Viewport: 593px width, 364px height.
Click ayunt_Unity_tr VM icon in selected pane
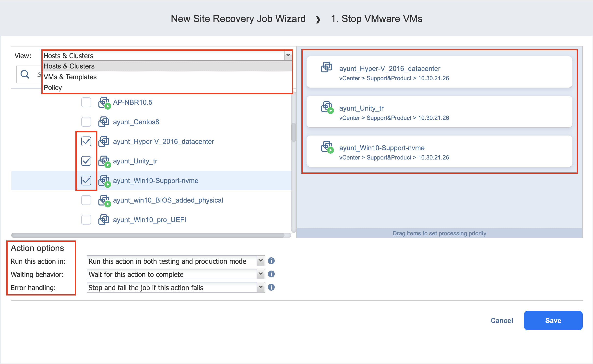tap(327, 107)
